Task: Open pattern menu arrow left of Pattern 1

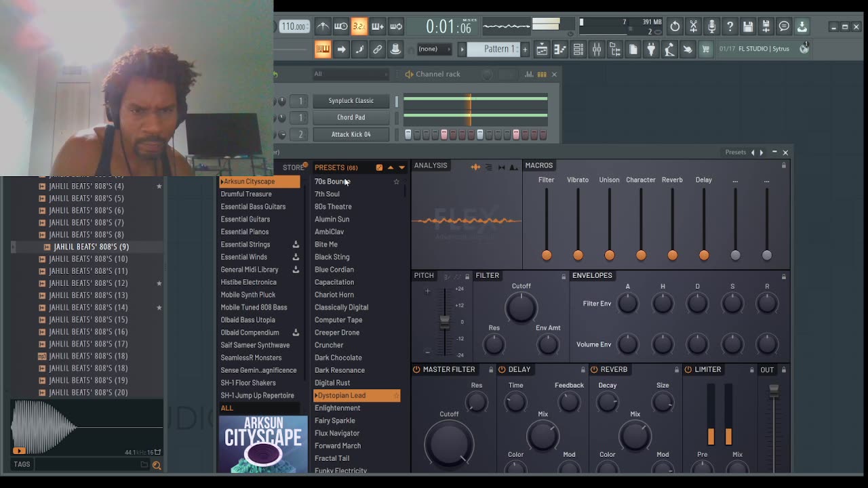Action: pos(462,49)
